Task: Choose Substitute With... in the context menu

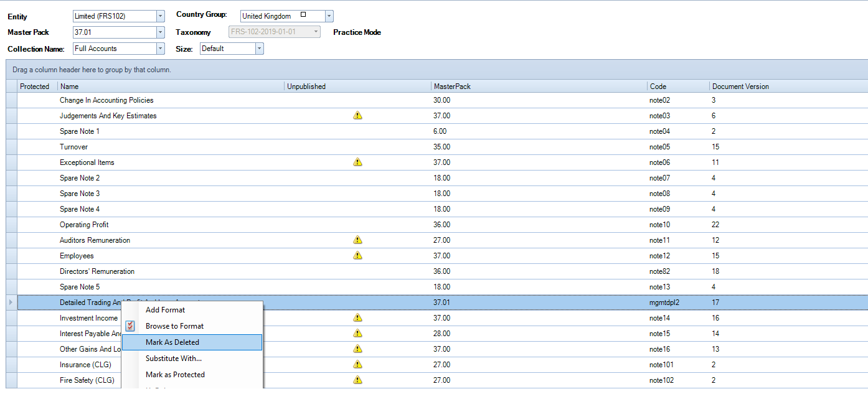Action: (173, 357)
